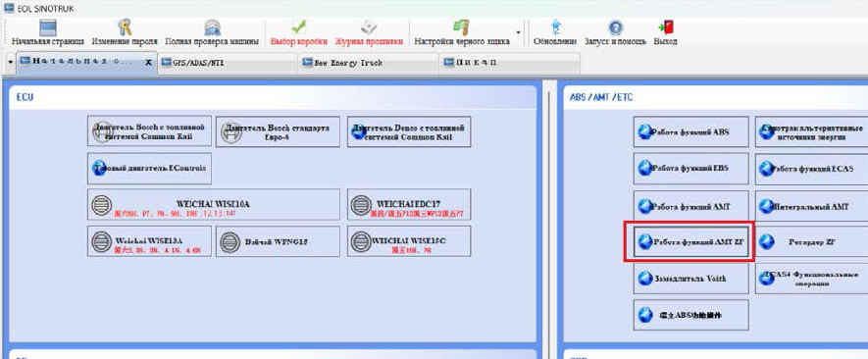Select the WEICHAI EDC17 engine button

tap(409, 204)
